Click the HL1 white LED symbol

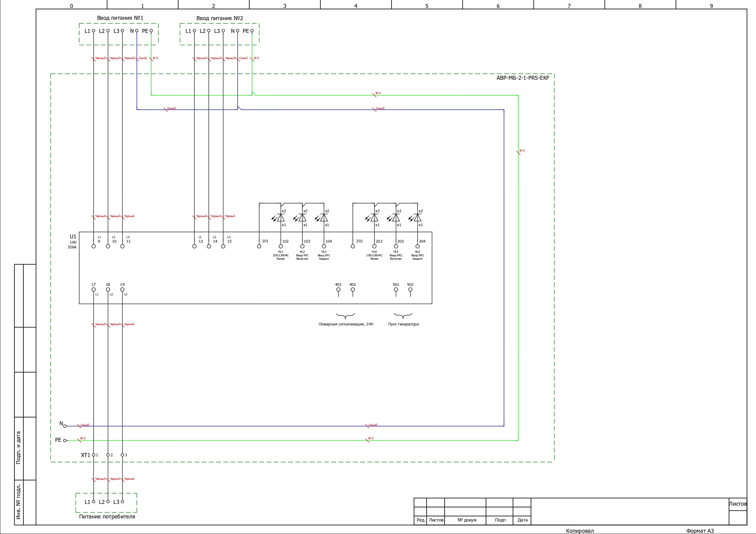tap(281, 218)
